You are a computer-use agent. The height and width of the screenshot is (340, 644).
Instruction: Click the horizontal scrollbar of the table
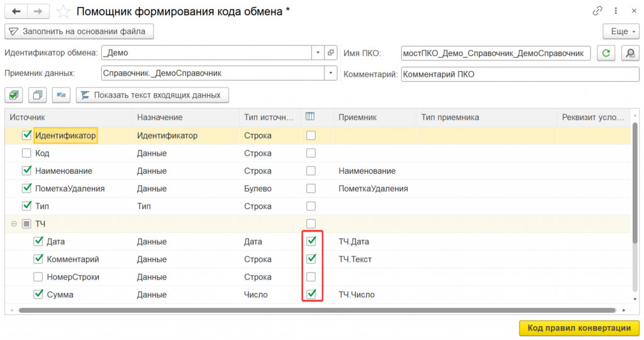click(317, 310)
